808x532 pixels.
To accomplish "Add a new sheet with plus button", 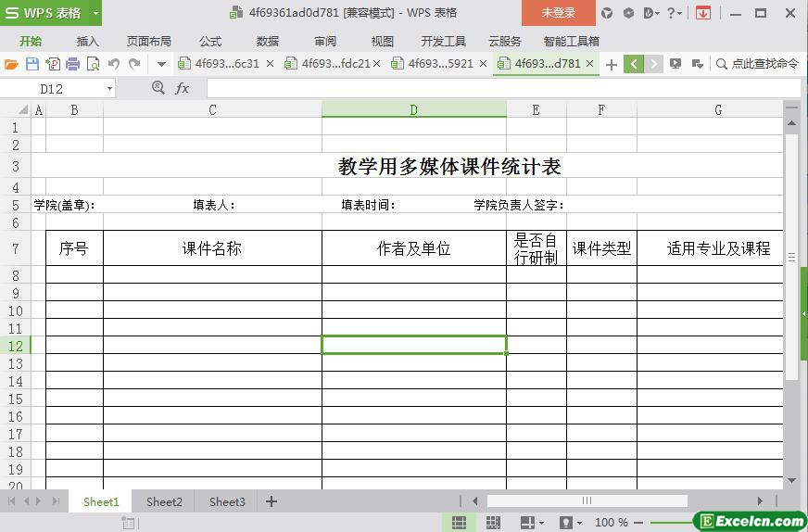I will 271,501.
